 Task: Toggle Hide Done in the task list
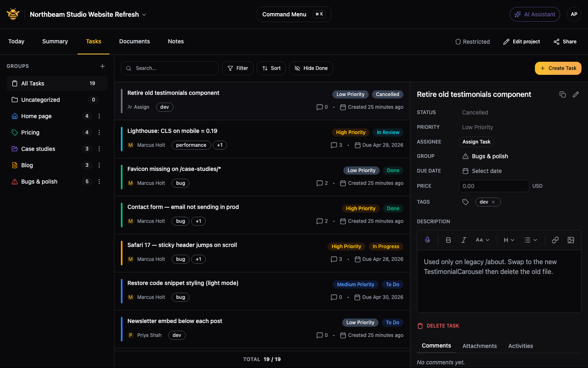pyautogui.click(x=311, y=68)
